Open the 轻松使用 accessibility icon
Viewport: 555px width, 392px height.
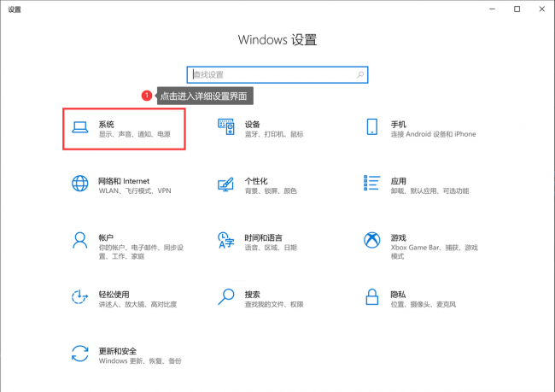click(79, 297)
